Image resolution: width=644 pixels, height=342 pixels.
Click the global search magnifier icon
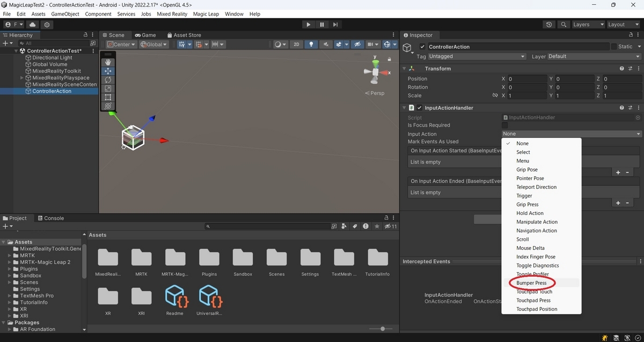[563, 25]
